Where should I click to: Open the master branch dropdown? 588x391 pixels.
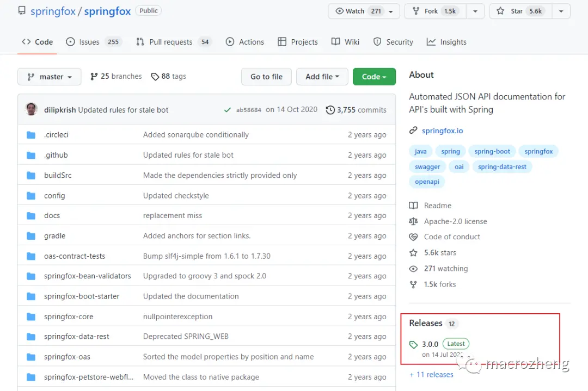(50, 77)
